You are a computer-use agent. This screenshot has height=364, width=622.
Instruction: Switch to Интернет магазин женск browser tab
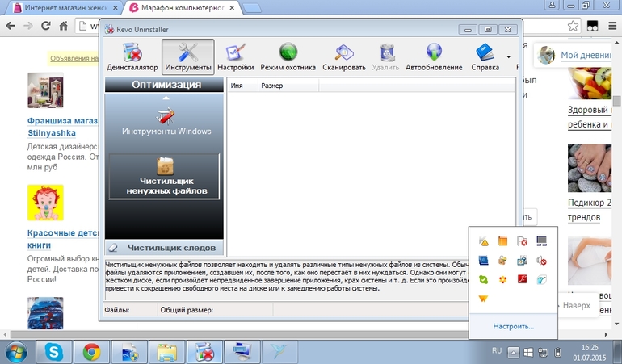[65, 7]
